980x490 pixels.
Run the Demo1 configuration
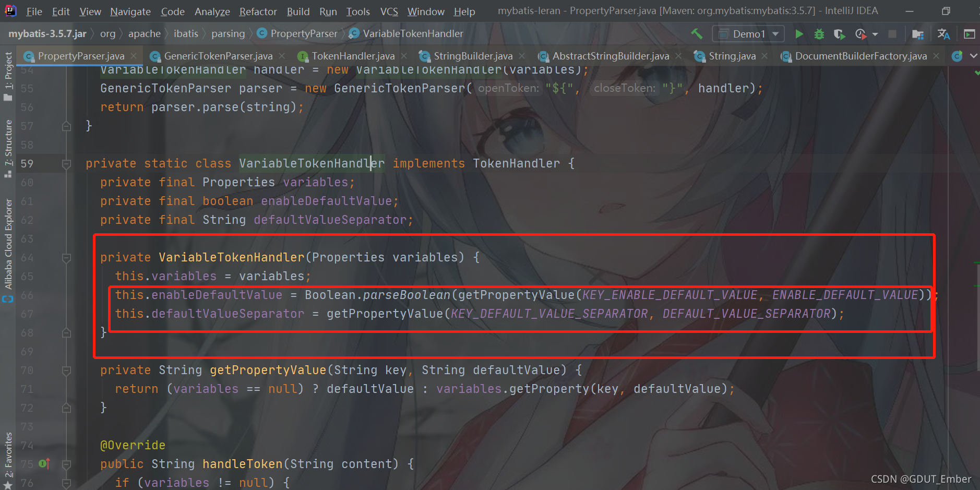click(x=799, y=34)
